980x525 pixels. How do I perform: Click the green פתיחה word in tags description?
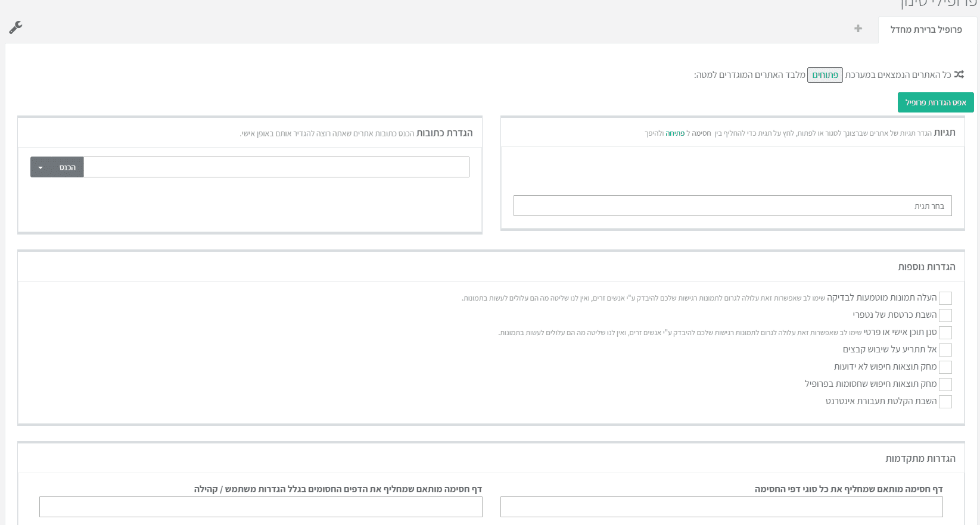pos(675,133)
